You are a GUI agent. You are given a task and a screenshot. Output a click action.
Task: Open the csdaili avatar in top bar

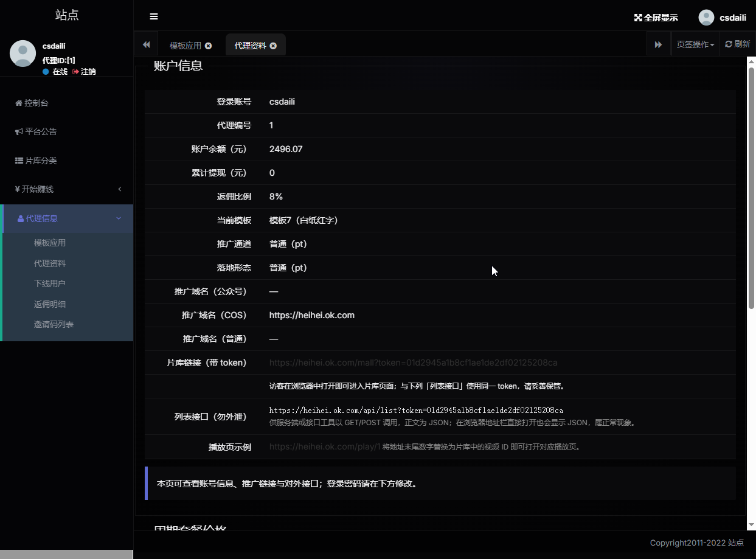pyautogui.click(x=706, y=18)
